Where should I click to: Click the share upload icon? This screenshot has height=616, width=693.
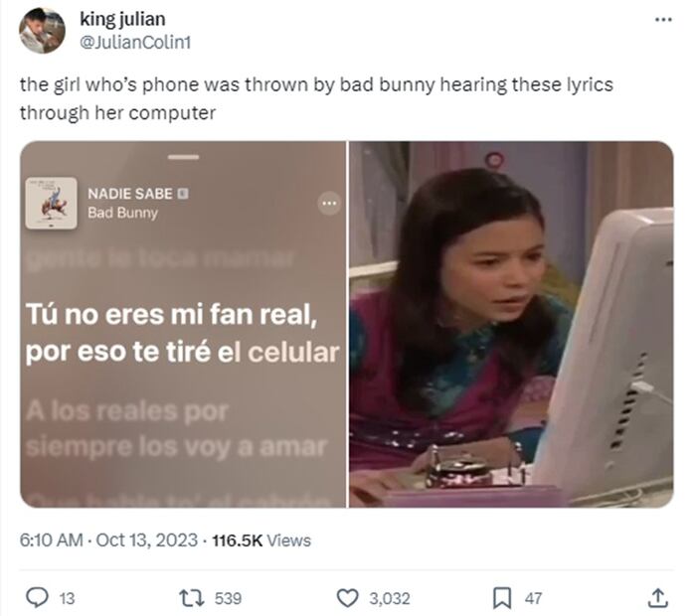click(657, 598)
